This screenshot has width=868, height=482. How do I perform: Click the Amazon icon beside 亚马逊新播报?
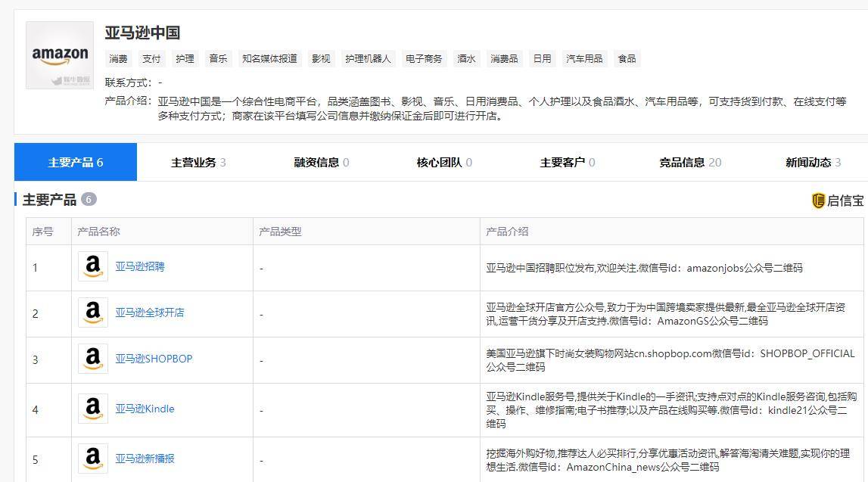[x=92, y=459]
